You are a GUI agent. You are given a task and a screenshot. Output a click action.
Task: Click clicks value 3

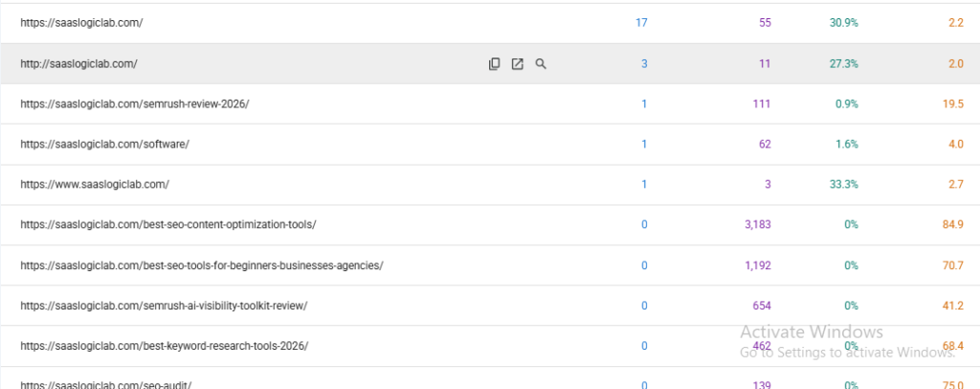(644, 64)
